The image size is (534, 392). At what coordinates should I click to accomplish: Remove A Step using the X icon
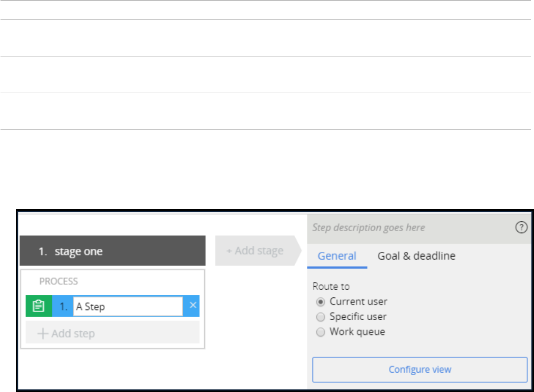pyautogui.click(x=193, y=305)
